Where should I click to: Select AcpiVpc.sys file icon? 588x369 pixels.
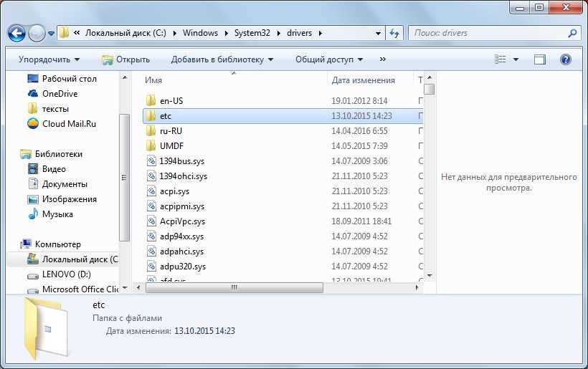(x=151, y=221)
